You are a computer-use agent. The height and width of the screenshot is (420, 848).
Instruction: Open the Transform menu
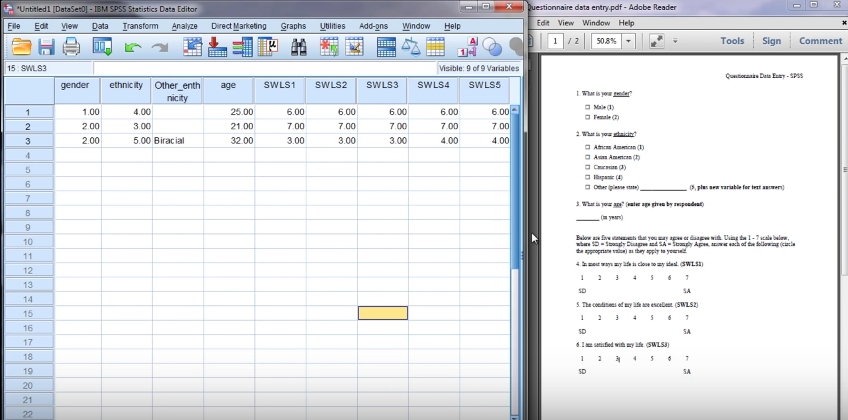[140, 25]
